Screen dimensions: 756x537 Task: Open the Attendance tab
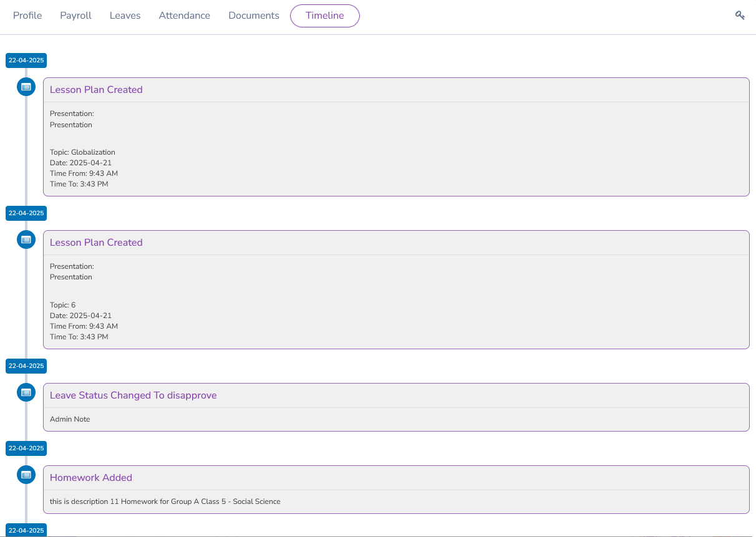pos(185,15)
